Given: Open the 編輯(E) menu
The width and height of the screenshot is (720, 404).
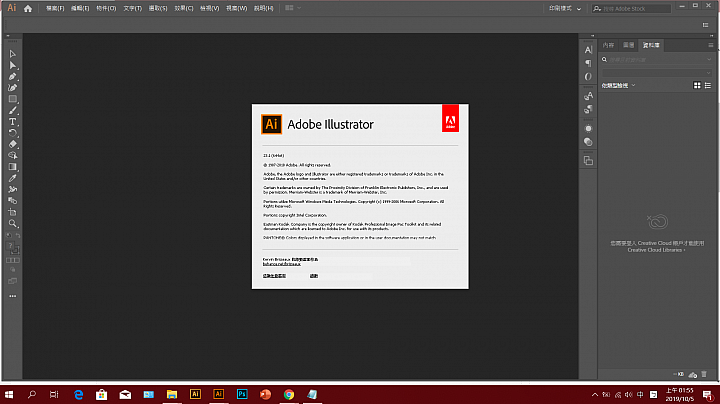Looking at the screenshot, I should 80,8.
